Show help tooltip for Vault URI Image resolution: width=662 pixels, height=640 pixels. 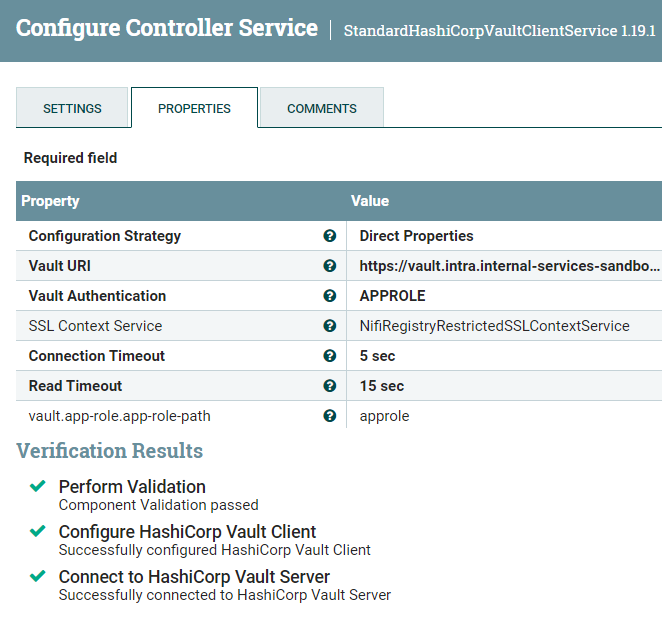tap(330, 266)
